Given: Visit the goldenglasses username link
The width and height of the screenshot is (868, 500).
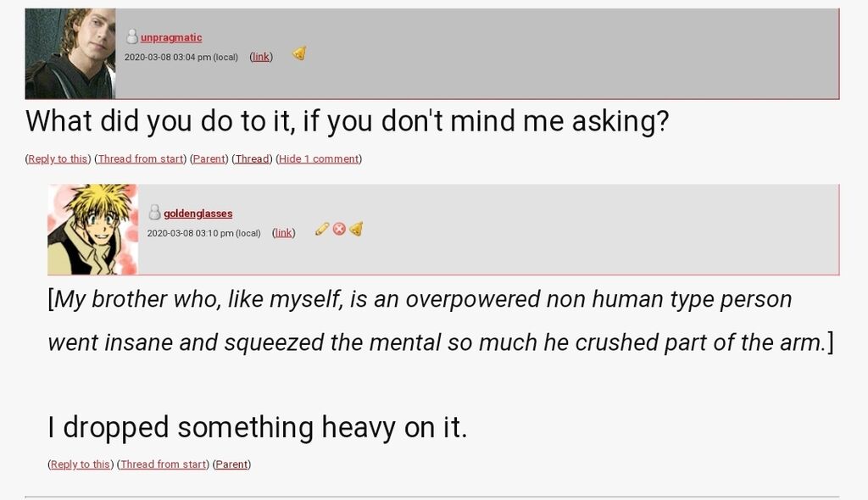Looking at the screenshot, I should 198,214.
